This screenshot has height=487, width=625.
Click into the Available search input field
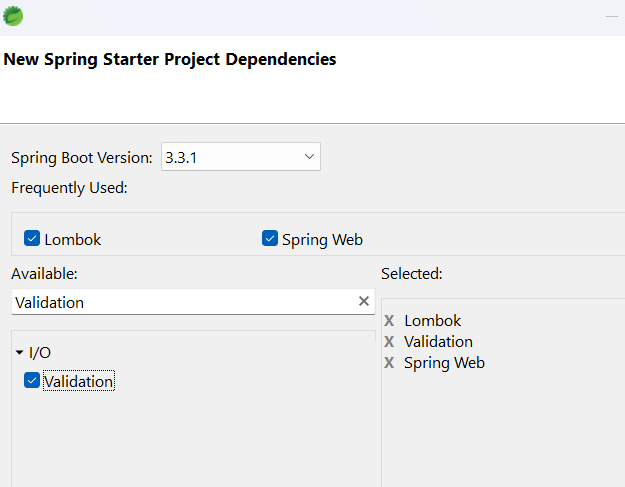pos(183,302)
